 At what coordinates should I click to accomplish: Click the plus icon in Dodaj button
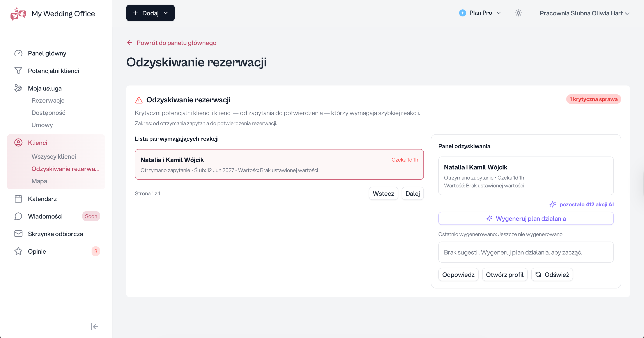point(135,13)
